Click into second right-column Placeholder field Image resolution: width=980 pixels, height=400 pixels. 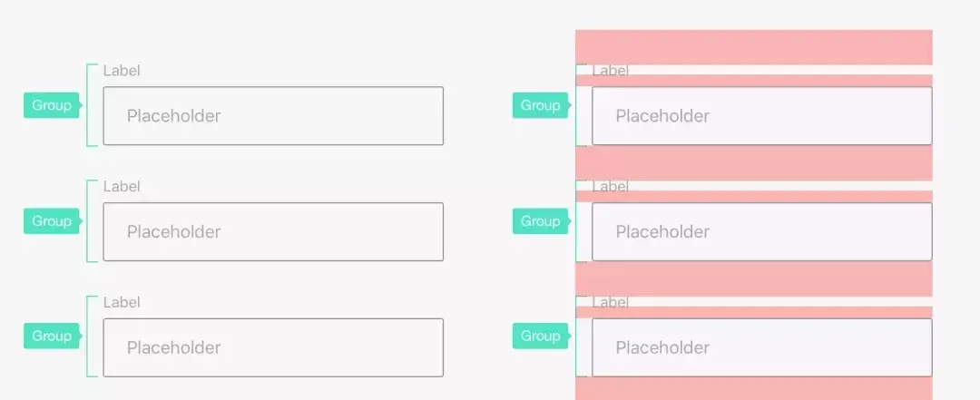coord(761,232)
